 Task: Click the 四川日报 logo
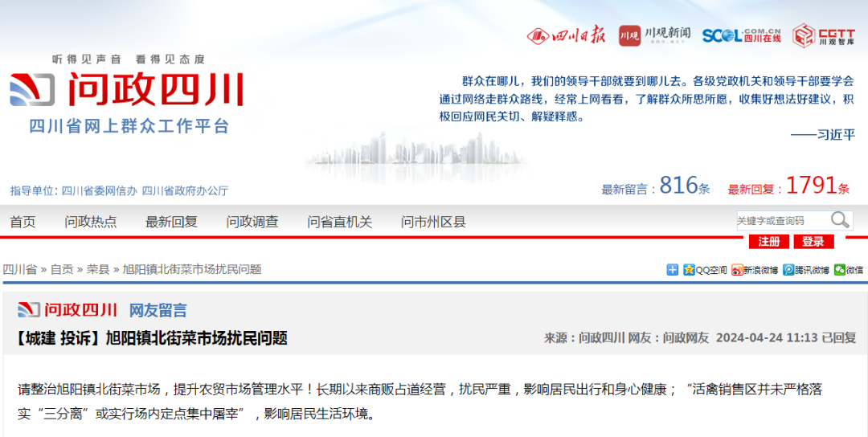(566, 35)
